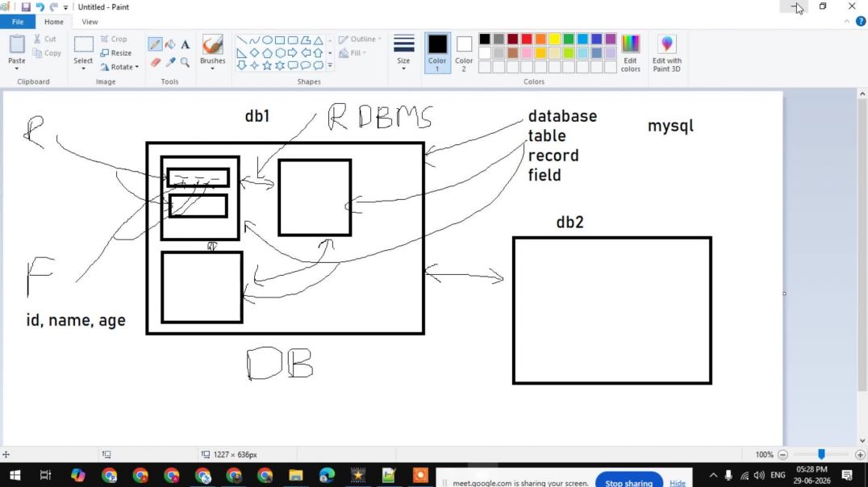Choose the Line shape
Viewport: 868px width, 487px height.
(x=241, y=40)
